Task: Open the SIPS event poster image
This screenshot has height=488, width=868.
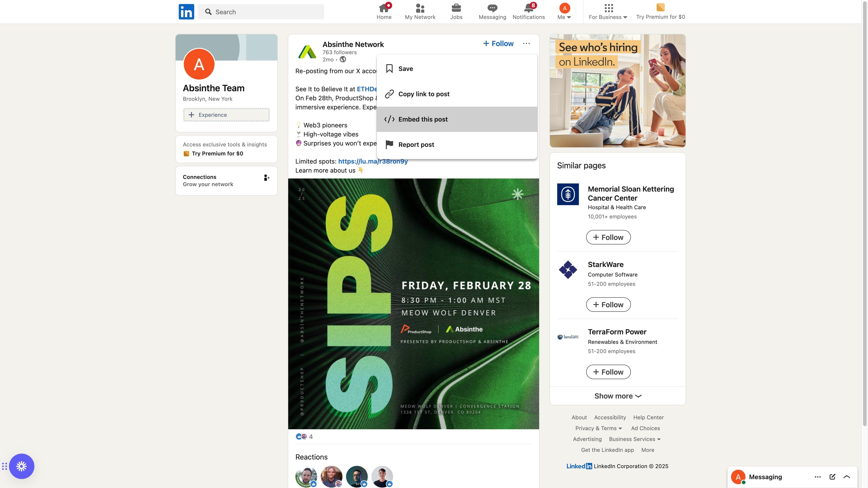Action: click(x=413, y=304)
